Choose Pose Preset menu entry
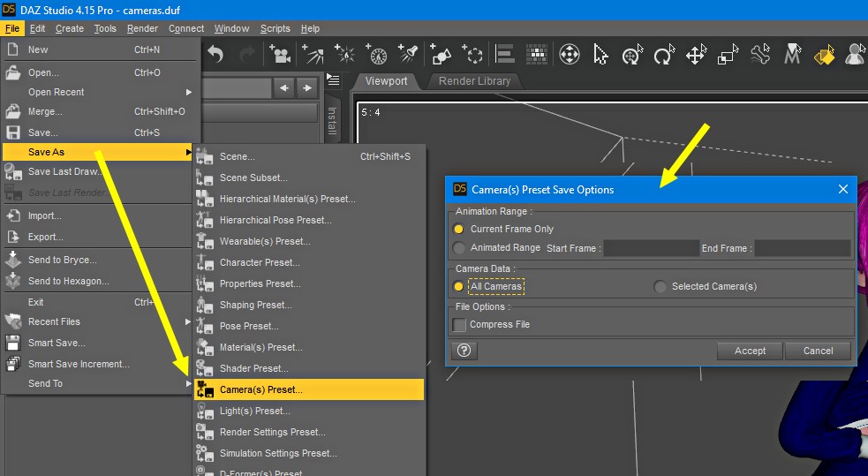Screen dimensions: 868x476 (309, 326)
